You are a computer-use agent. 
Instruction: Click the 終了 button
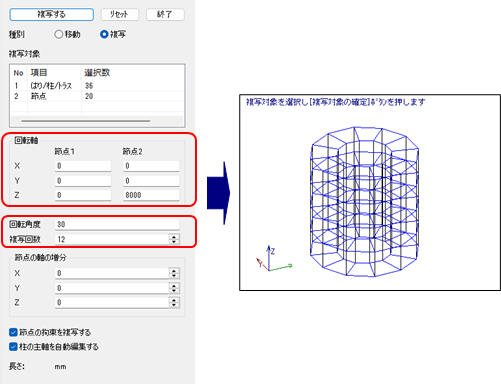(165, 14)
